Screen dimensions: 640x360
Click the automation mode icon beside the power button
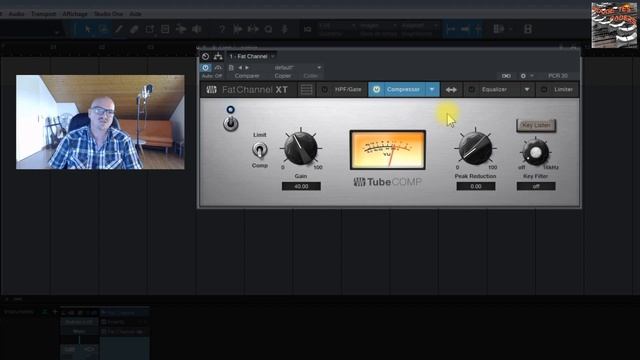click(218, 68)
